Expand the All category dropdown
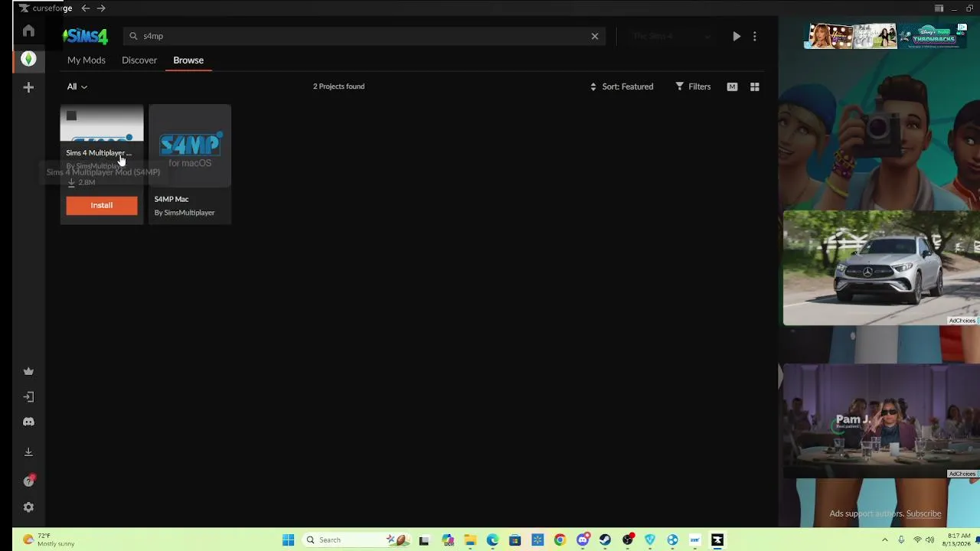Image resolution: width=980 pixels, height=551 pixels. pyautogui.click(x=77, y=87)
